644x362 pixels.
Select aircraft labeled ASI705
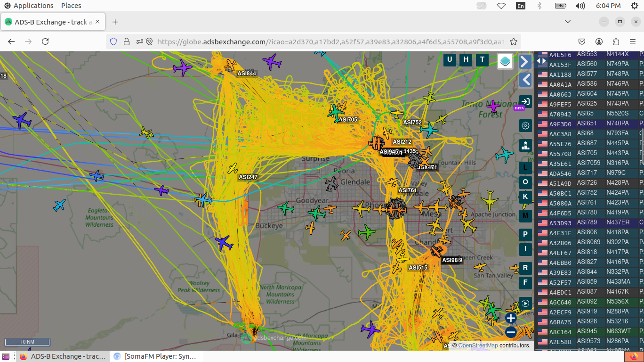[348, 120]
